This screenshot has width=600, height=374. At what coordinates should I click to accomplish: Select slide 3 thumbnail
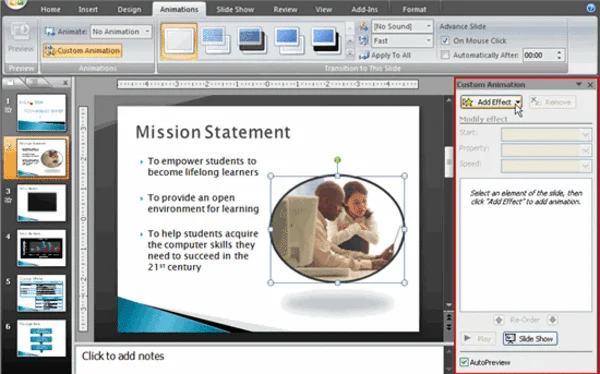41,203
